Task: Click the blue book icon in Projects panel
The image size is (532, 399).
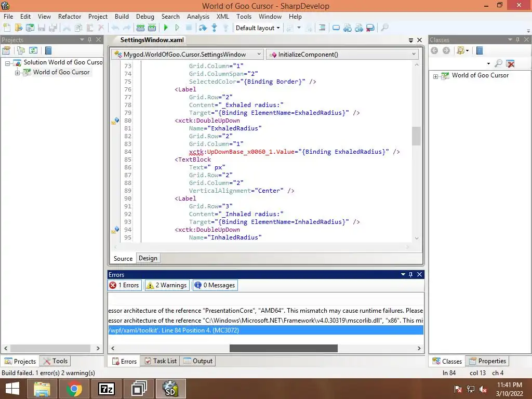Action: click(48, 50)
